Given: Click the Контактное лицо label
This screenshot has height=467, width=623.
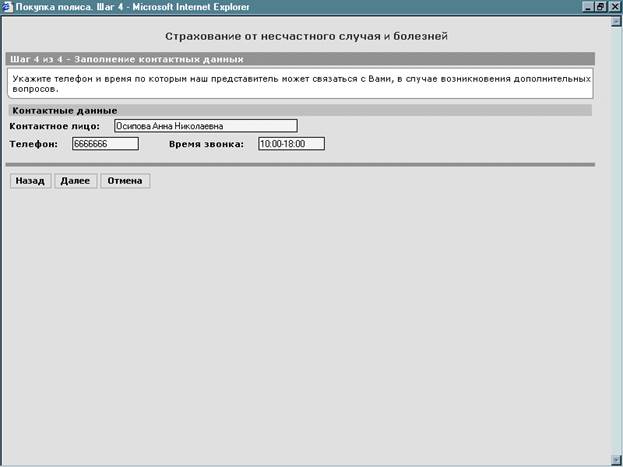Looking at the screenshot, I should [55, 126].
